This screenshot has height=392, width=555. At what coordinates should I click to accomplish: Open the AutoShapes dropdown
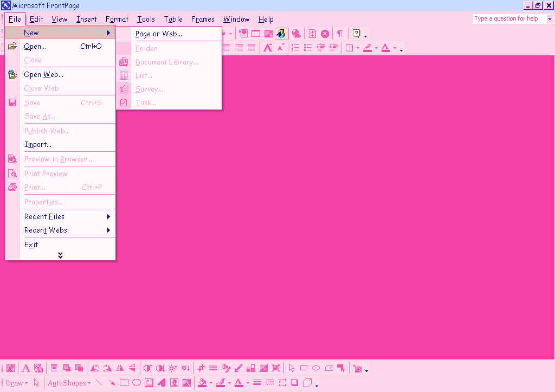click(69, 383)
